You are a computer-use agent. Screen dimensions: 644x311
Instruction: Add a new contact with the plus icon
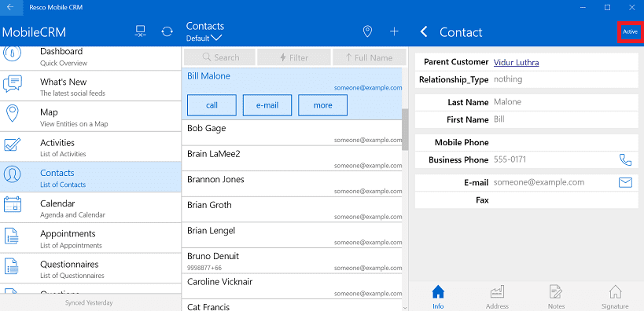[x=394, y=31]
